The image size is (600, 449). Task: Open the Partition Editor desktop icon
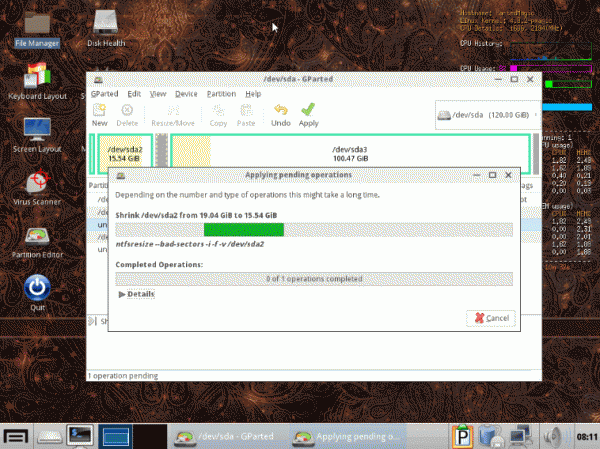point(37,238)
